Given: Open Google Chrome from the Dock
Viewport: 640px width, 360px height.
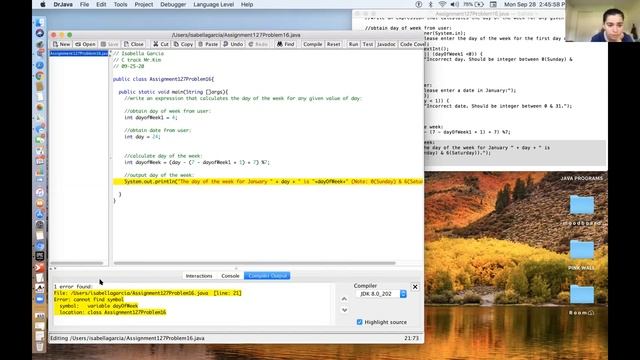Looking at the screenshot, I should (40, 76).
